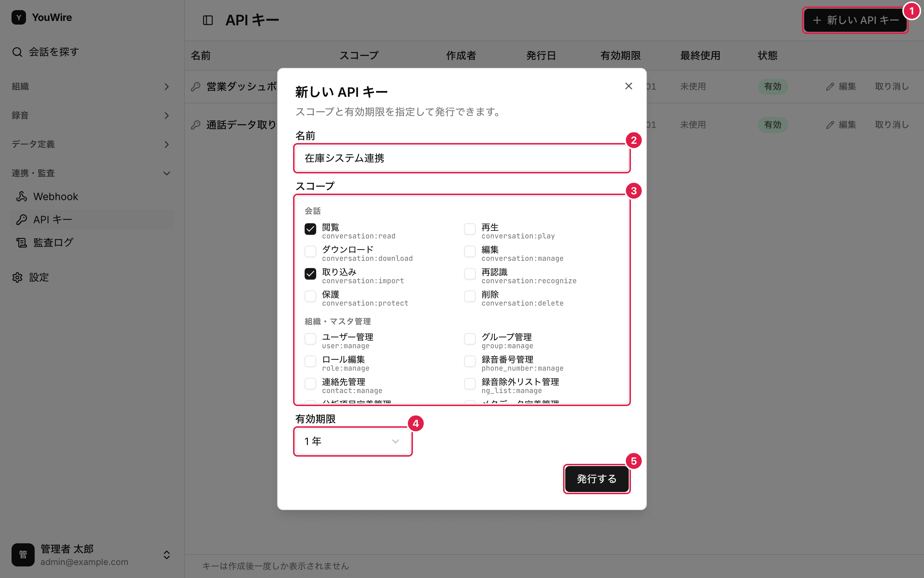
Task: Select API キー in the sidebar
Action: pos(92,219)
